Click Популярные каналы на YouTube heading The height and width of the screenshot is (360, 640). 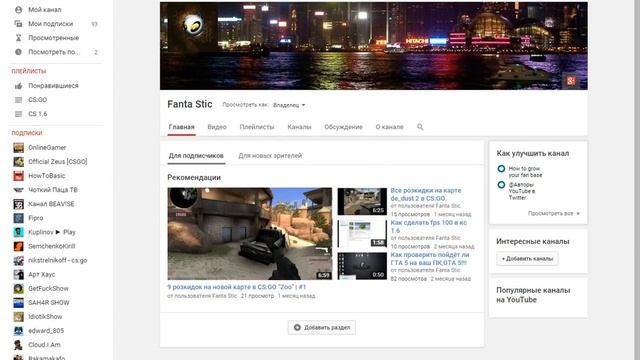pos(533,295)
